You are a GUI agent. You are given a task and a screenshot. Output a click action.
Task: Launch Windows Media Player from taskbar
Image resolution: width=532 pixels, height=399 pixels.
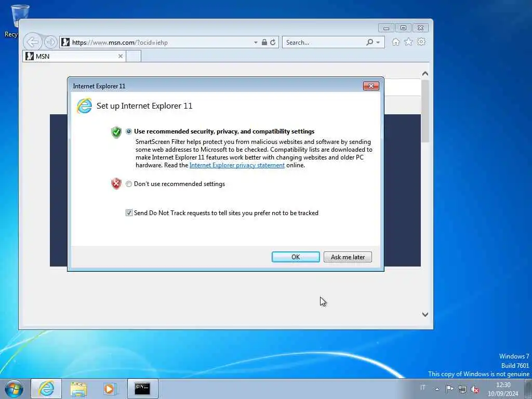tap(110, 389)
